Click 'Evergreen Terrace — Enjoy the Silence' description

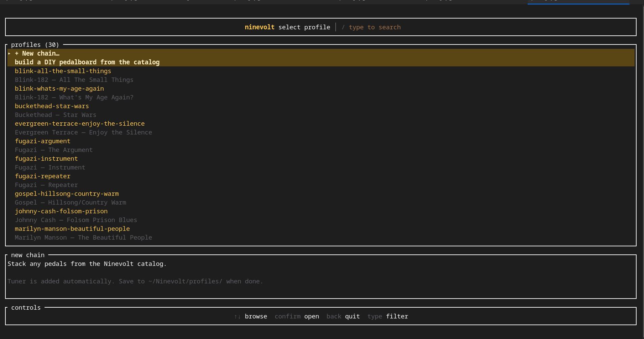[83, 132]
